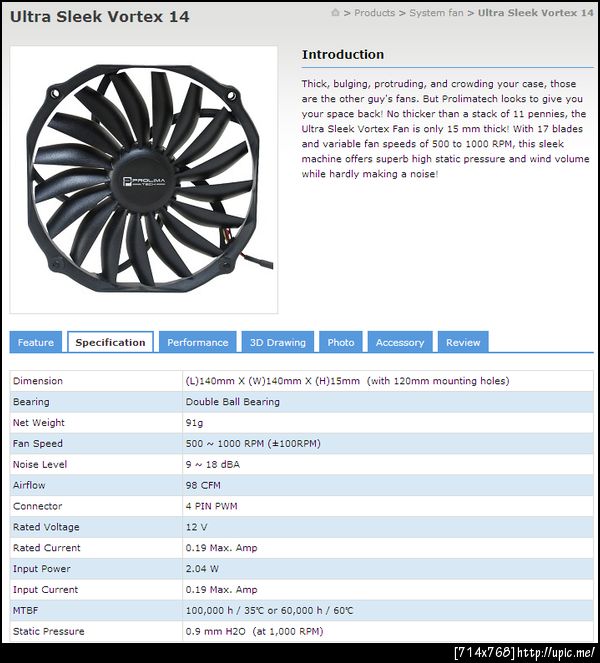Click Double Ball Bearing value
Viewport: 600px width, 663px height.
click(233, 402)
